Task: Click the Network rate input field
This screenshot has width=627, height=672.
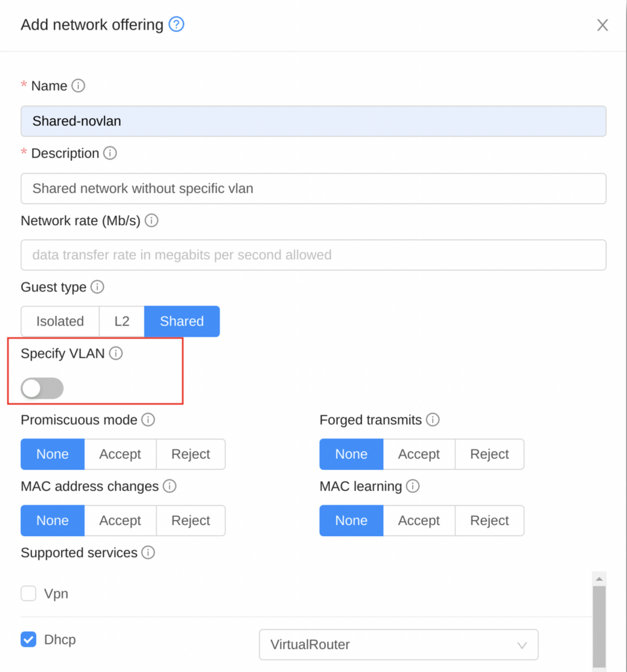Action: [x=313, y=255]
